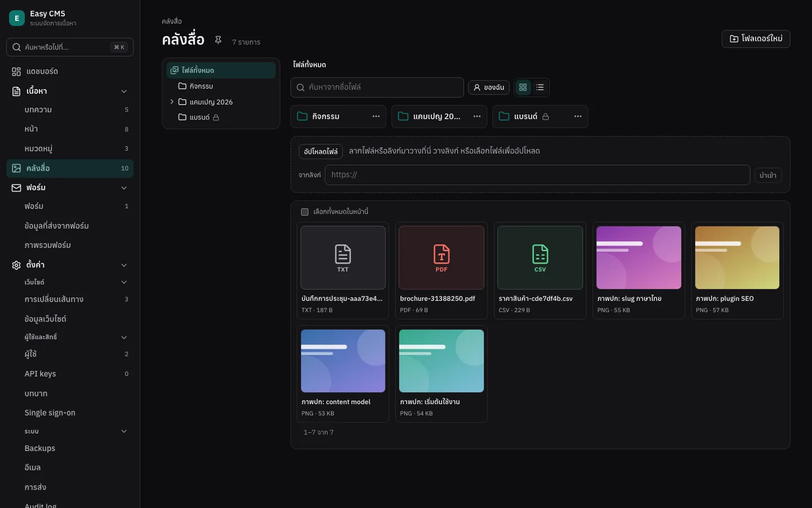Viewport: 812px width, 508px height.
Task: Collapse the เว็บไซต์ subsection
Action: click(x=124, y=282)
